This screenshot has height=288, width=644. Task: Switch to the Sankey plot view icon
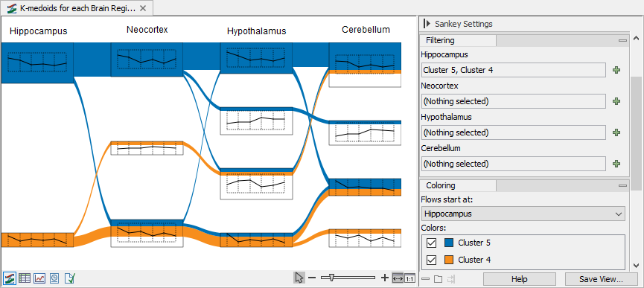pos(10,278)
